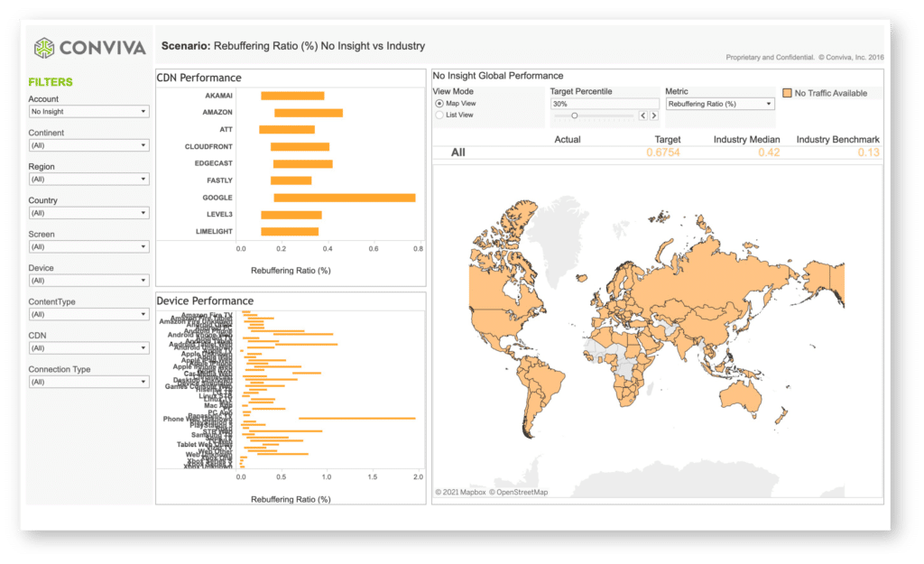Select the LEVEL3 bar in CDN chart
The height and width of the screenshot is (564, 924).
coord(291,215)
